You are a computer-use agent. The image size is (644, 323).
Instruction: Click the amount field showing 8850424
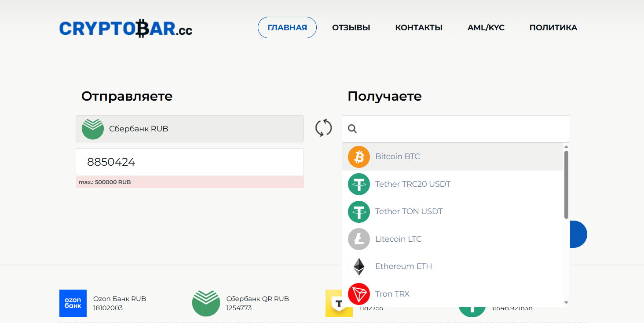tap(190, 162)
